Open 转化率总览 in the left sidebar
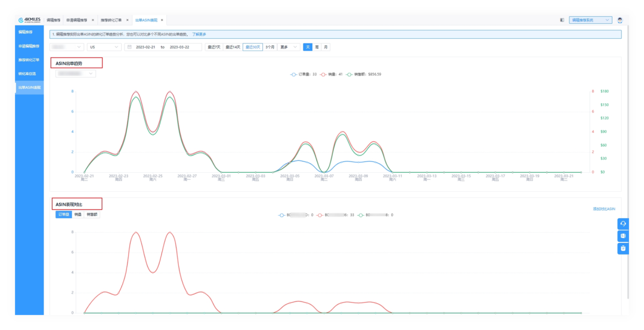The image size is (644, 330). point(29,74)
